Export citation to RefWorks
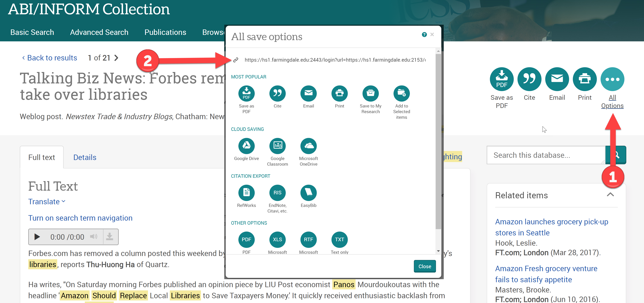This screenshot has height=303, width=644. tap(246, 193)
